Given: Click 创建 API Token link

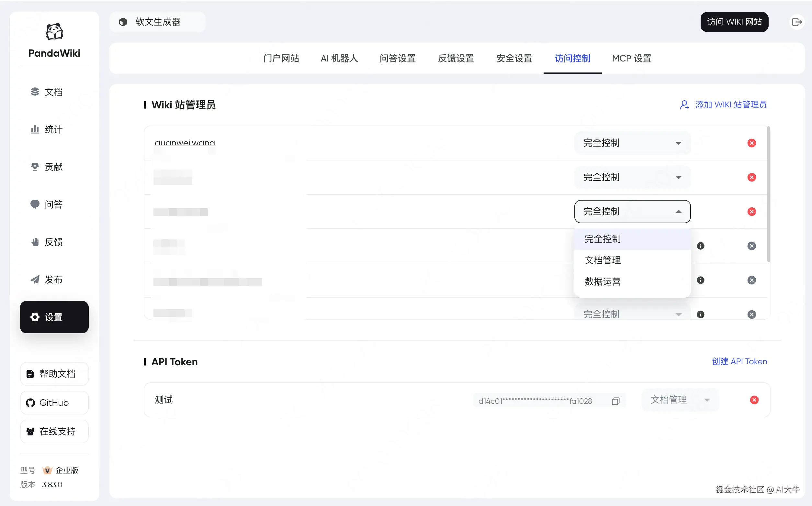Looking at the screenshot, I should click(x=739, y=361).
